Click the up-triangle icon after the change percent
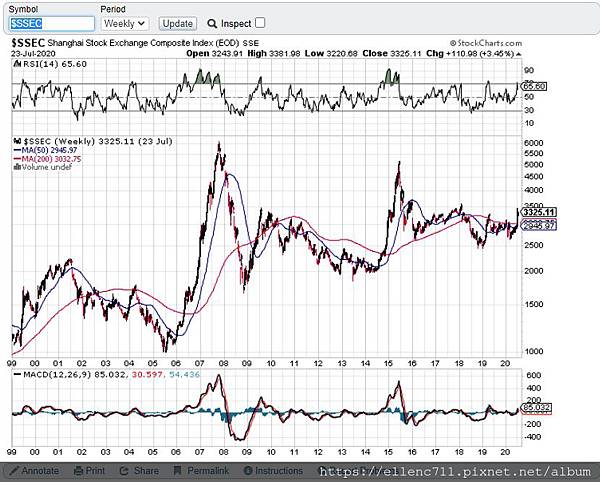Viewport: 600px width, 482px height. [518, 54]
